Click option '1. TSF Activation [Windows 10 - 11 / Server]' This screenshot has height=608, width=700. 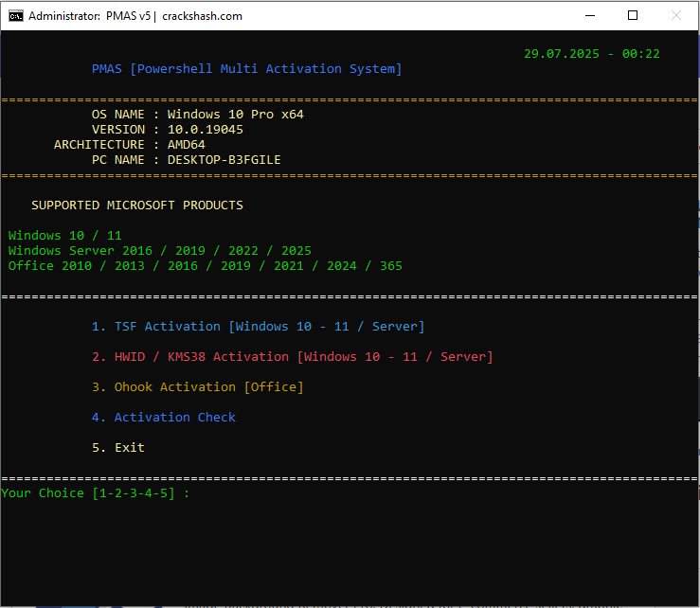pos(258,327)
